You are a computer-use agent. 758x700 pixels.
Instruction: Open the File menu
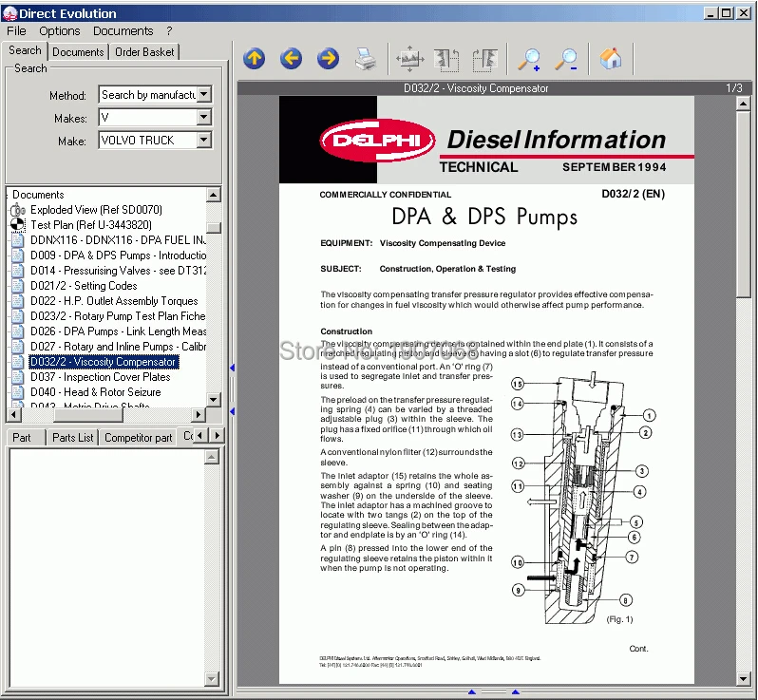pos(16,31)
